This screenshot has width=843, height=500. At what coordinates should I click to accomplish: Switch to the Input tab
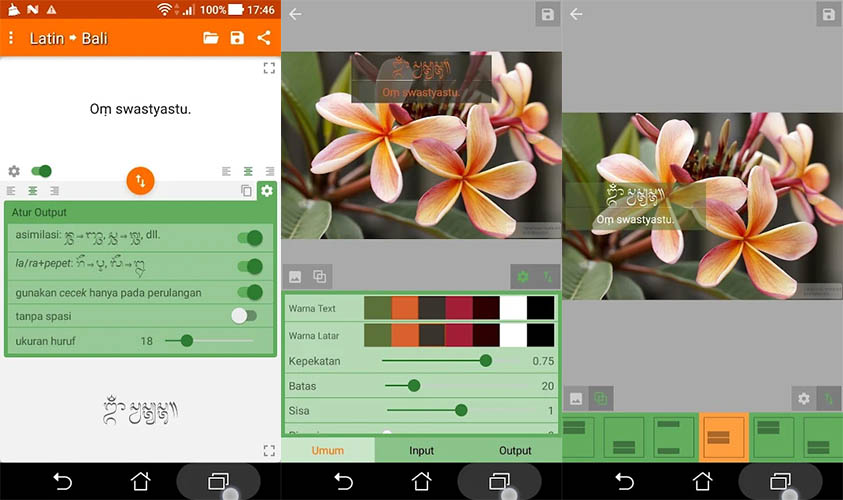pos(421,451)
